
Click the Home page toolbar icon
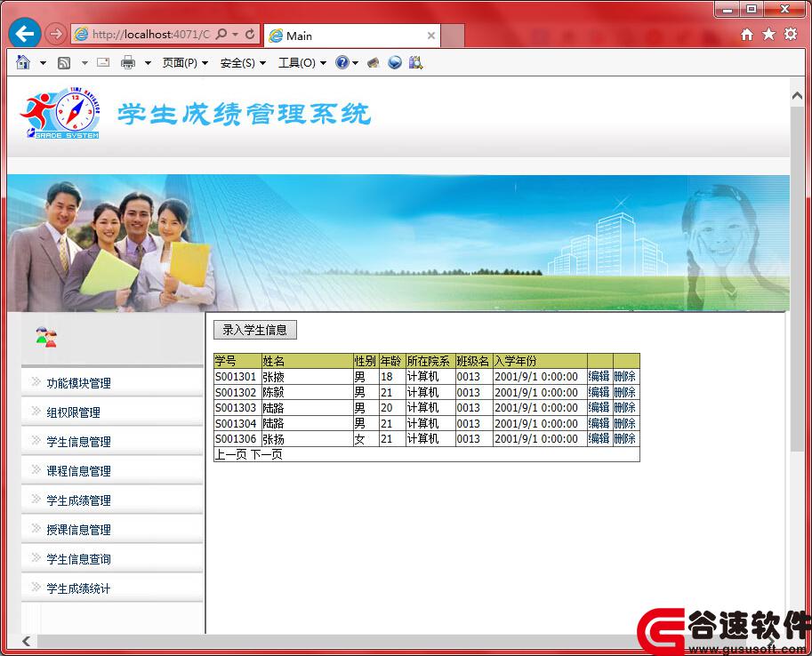(x=23, y=62)
